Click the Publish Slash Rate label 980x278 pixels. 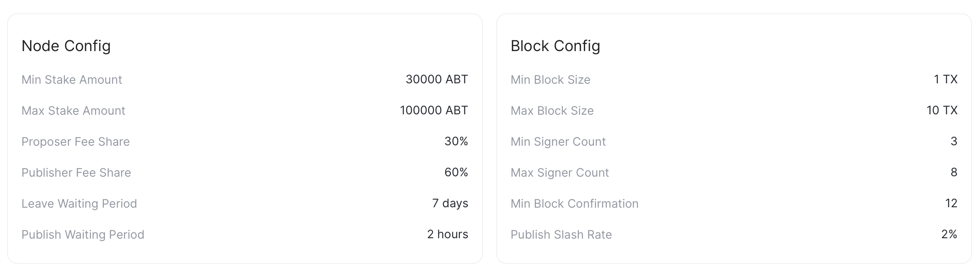(561, 234)
